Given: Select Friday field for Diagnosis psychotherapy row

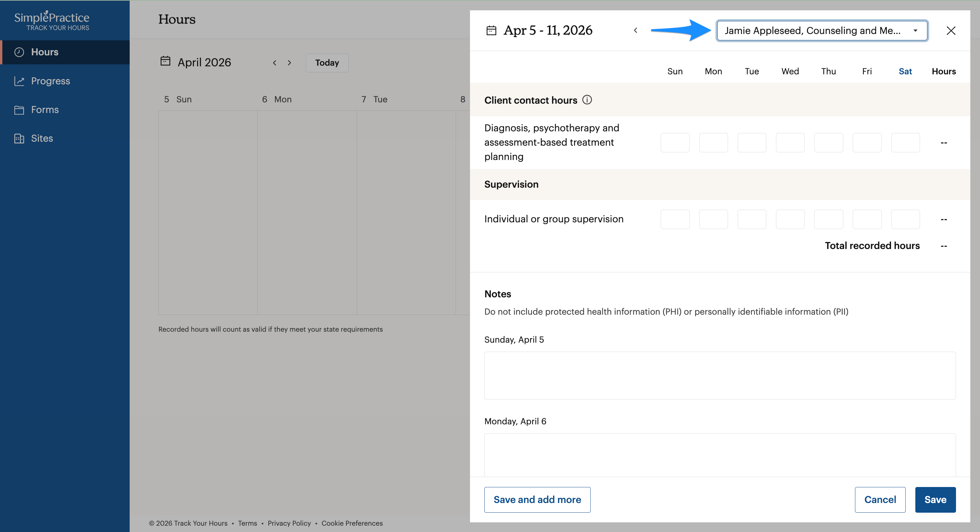Looking at the screenshot, I should coord(867,142).
